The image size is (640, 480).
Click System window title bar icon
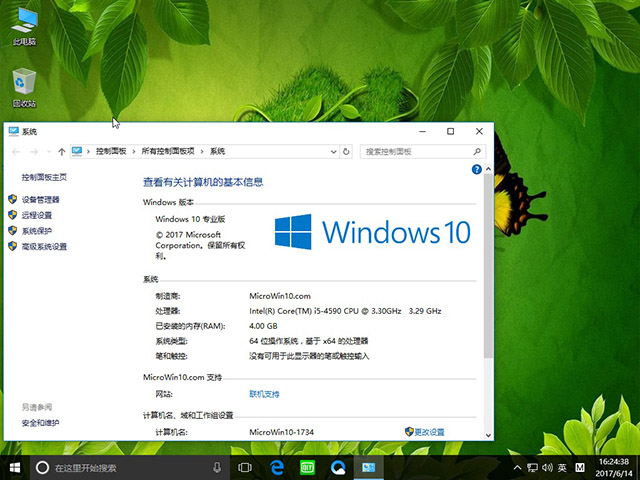coord(13,131)
